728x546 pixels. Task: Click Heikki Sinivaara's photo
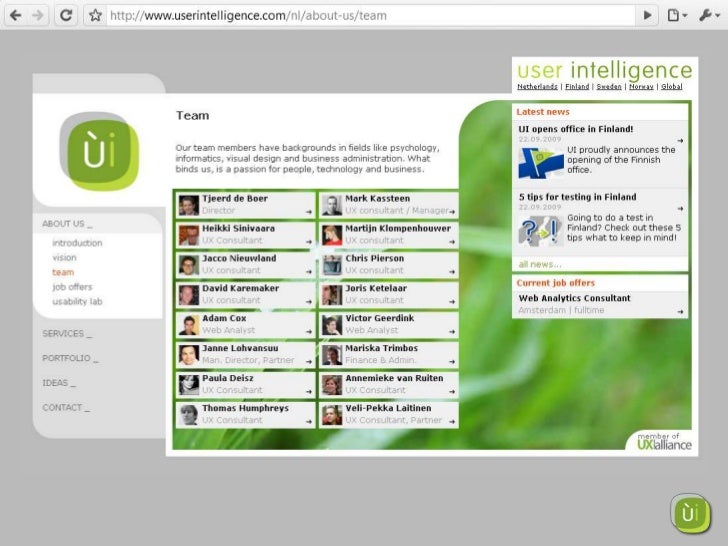(188, 235)
